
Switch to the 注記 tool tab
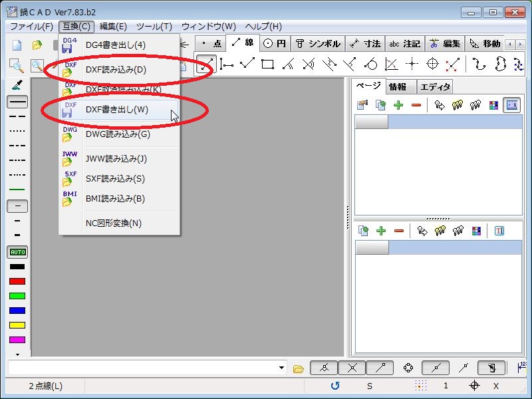405,44
